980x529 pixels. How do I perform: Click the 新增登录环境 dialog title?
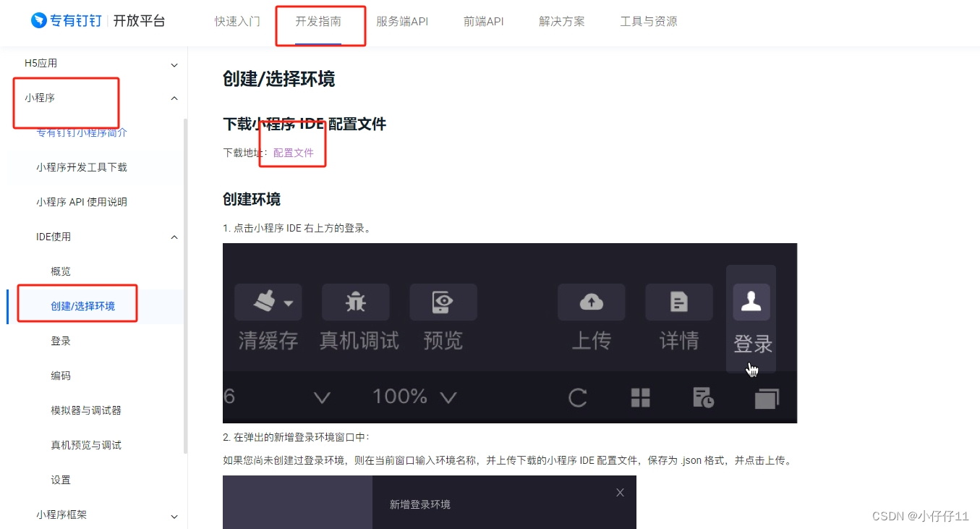[x=420, y=504]
